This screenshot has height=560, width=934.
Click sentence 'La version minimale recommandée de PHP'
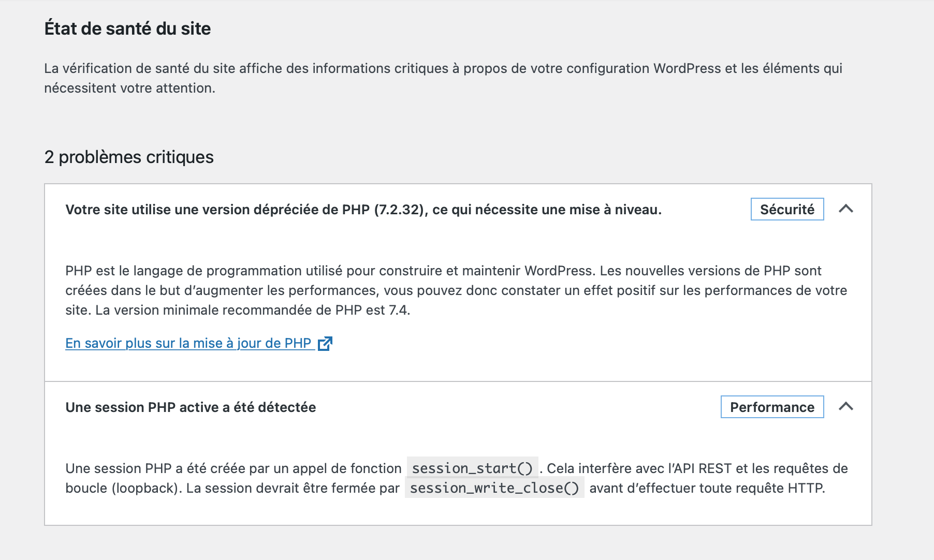coord(253,311)
